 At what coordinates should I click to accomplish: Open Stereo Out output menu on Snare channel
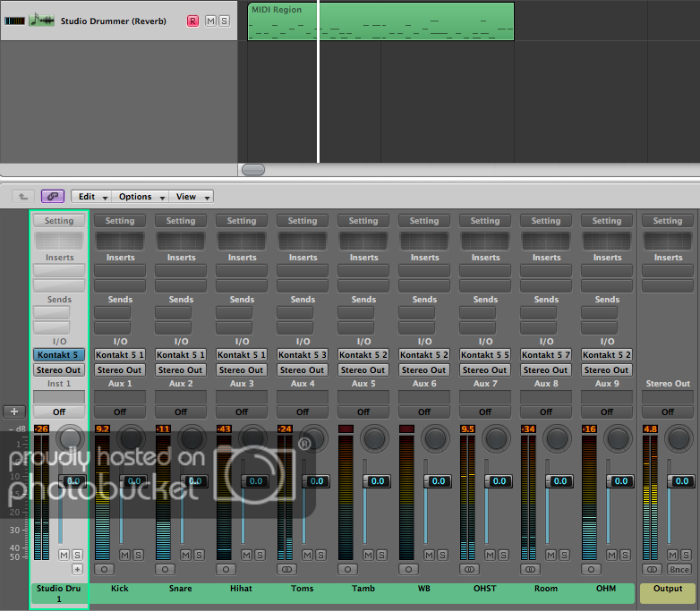[x=180, y=370]
